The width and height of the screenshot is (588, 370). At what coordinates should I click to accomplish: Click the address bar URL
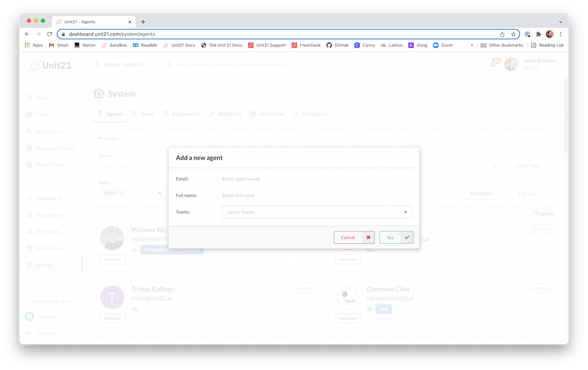(112, 34)
